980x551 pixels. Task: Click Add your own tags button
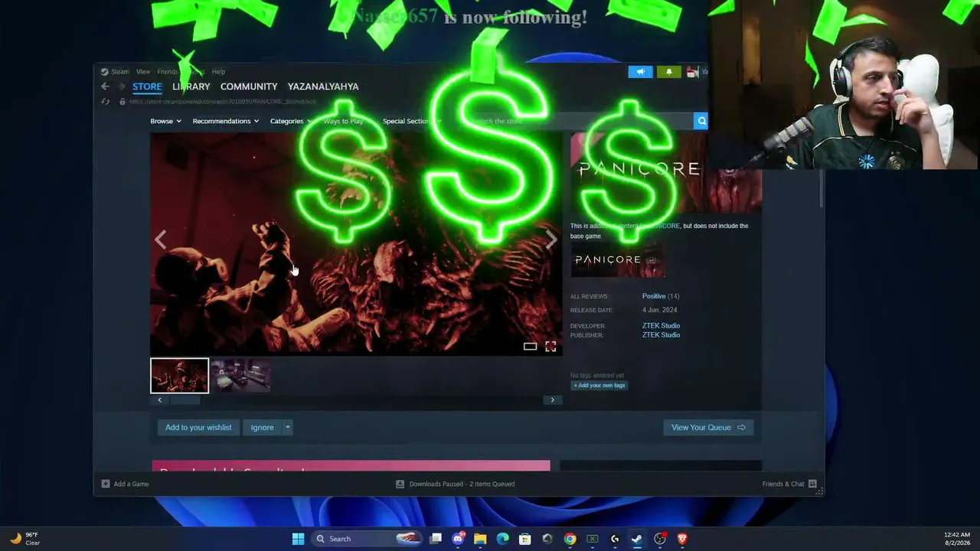coord(599,385)
